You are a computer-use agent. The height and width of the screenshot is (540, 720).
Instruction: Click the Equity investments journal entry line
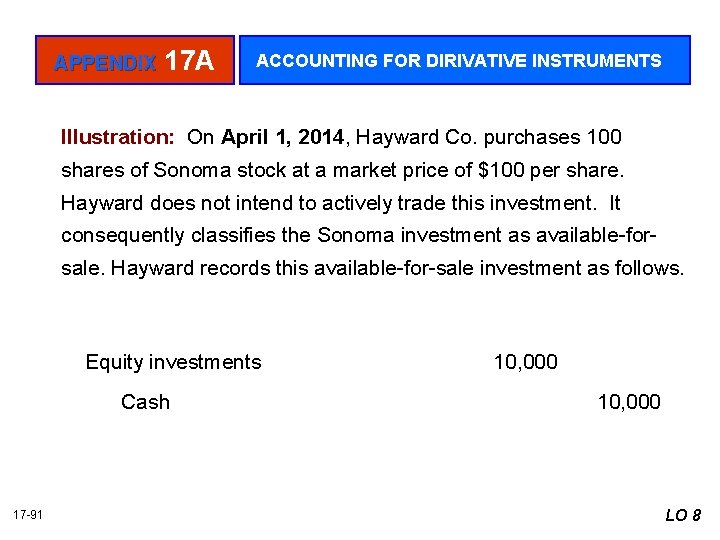tap(173, 362)
